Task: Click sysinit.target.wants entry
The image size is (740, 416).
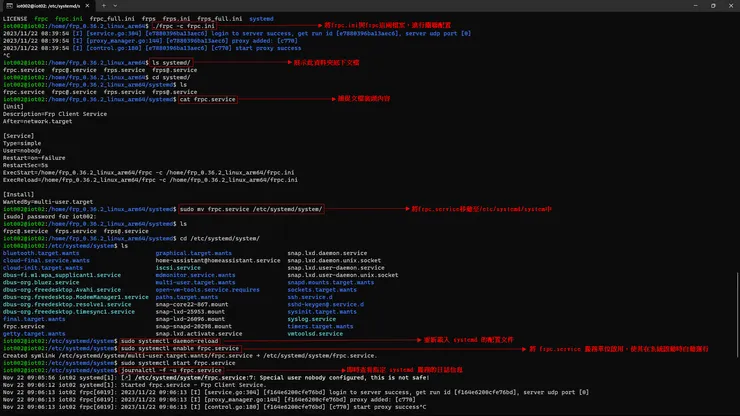Action: click(322, 312)
